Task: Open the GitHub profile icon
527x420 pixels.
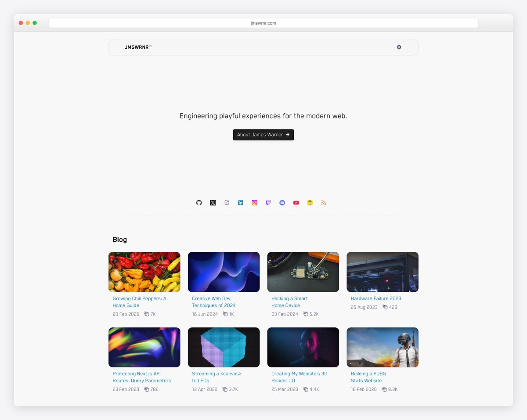Action: coord(199,203)
